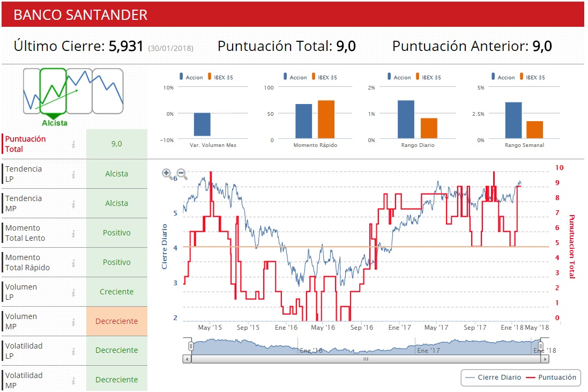
Task: Click the Ene '17 label in the navigator
Action: (428, 350)
